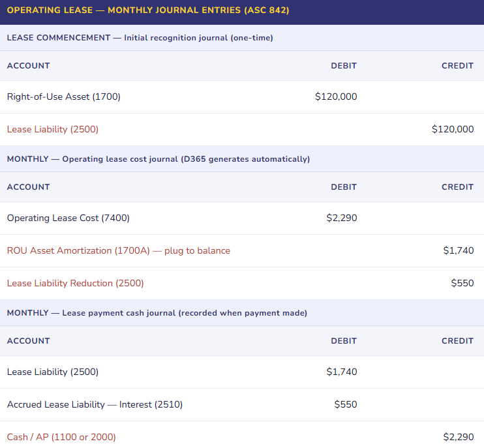Click the $1,740 credit for ROU Asset Amortization
484x448 pixels.
click(x=458, y=250)
